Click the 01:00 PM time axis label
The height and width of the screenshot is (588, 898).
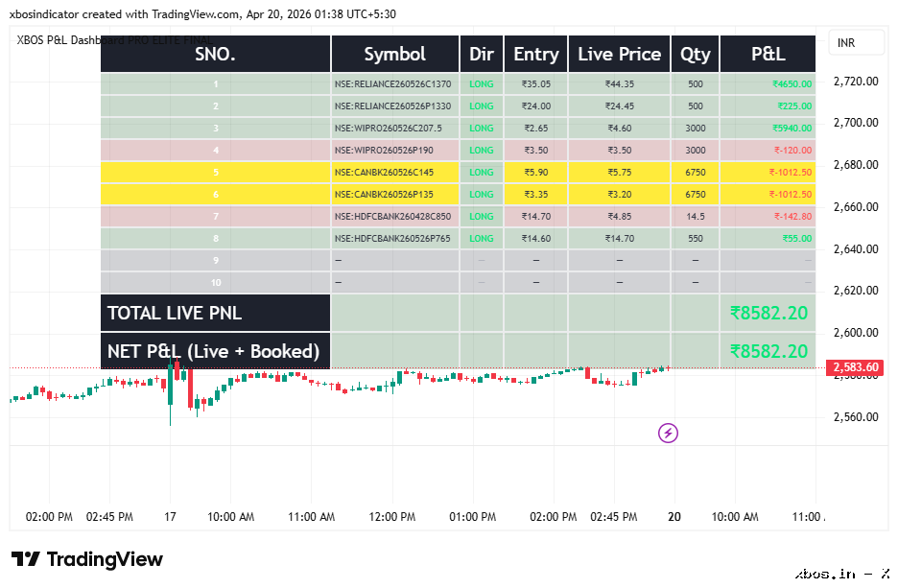click(472, 517)
